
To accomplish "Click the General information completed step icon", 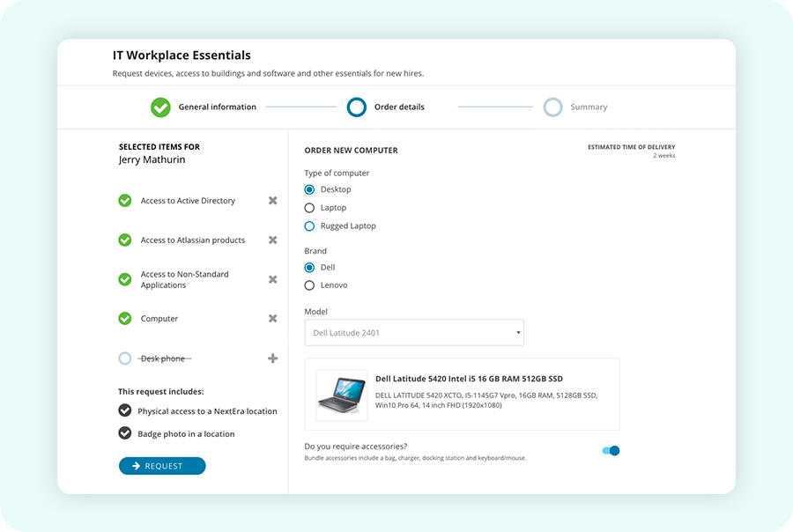I will [x=161, y=107].
